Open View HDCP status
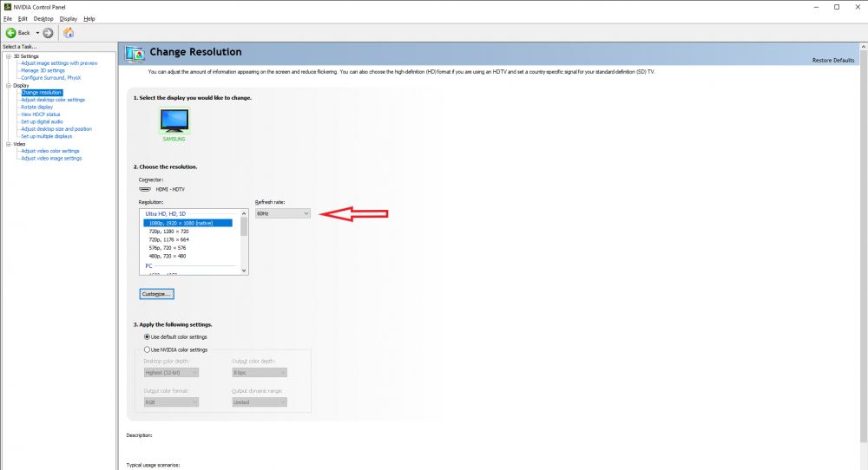Image resolution: width=868 pixels, height=470 pixels. [x=41, y=114]
